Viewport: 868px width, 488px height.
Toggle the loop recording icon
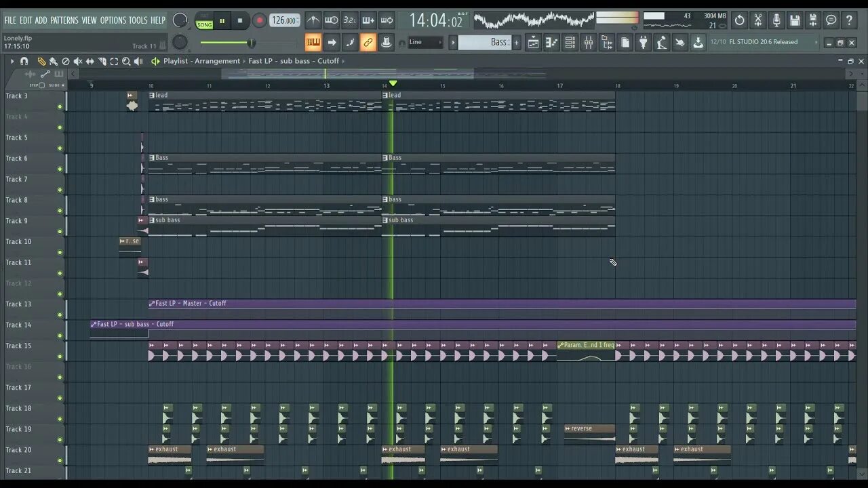[387, 20]
